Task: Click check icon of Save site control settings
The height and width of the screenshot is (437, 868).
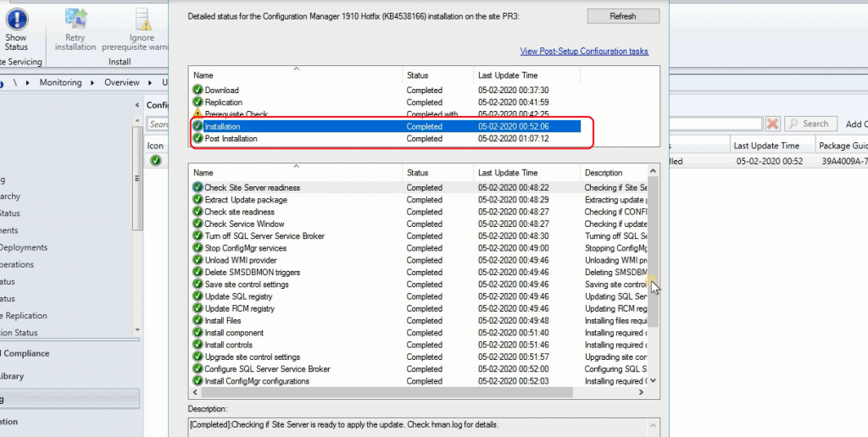Action: coord(198,285)
